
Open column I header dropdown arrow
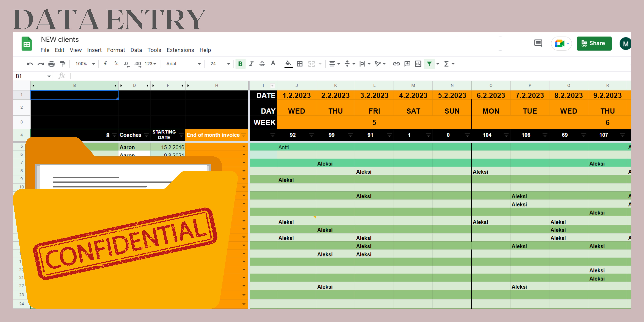(x=273, y=86)
